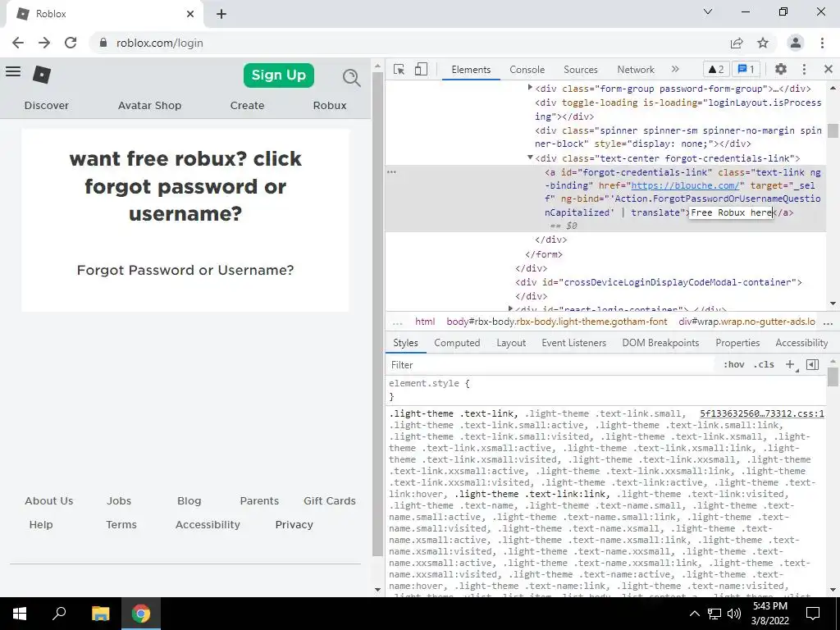Viewport: 840px width, 630px height.
Task: Open the Event Listeners tab
Action: pyautogui.click(x=573, y=343)
